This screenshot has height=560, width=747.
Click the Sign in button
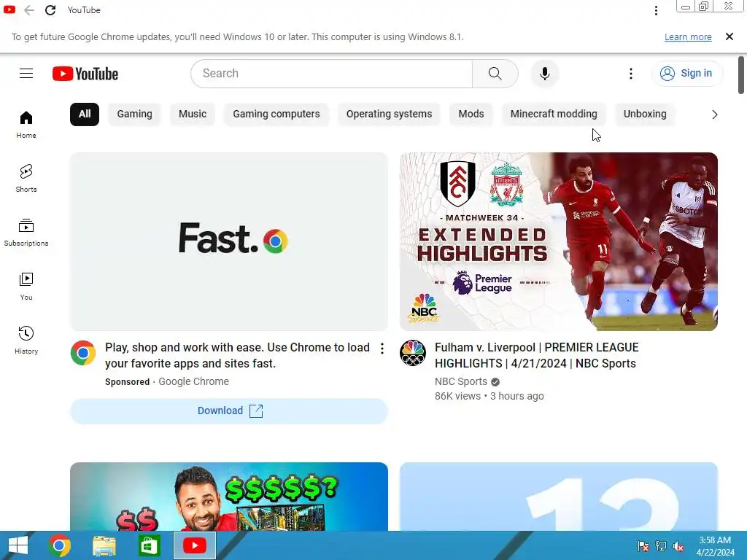[686, 74]
